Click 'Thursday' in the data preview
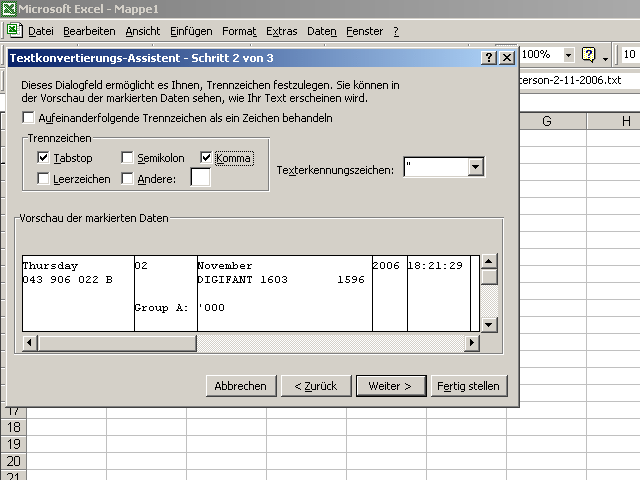Viewport: 640px width, 480px height. (50, 266)
